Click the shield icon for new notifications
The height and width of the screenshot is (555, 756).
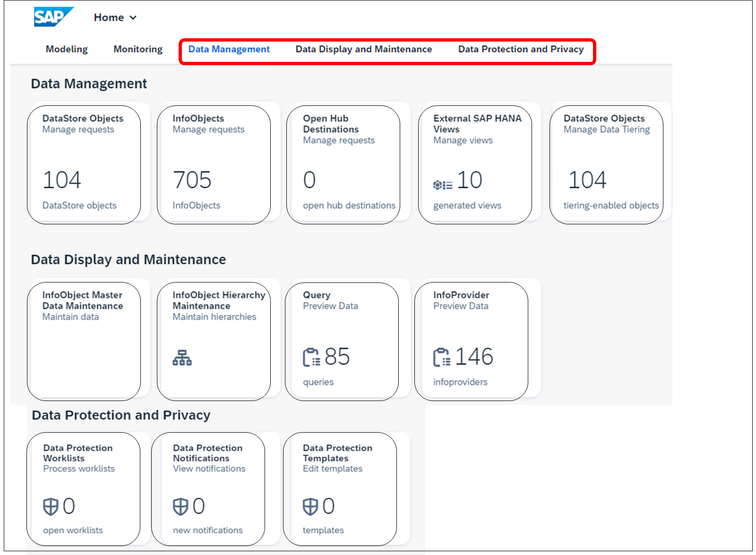180,507
